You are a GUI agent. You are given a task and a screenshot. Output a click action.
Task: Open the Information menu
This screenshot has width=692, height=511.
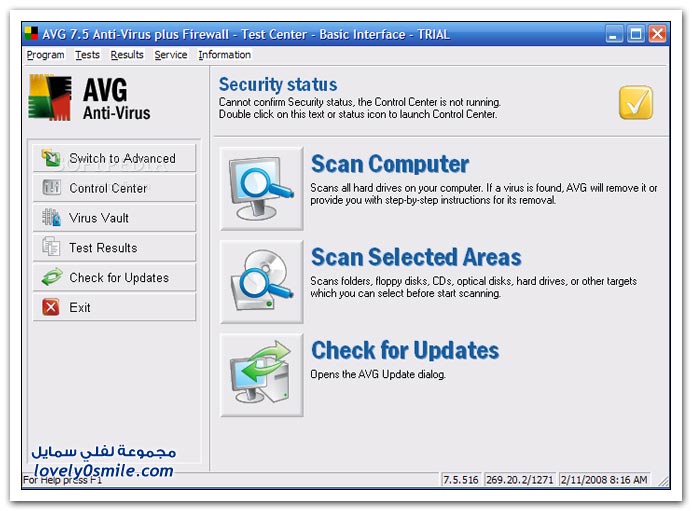(x=224, y=55)
